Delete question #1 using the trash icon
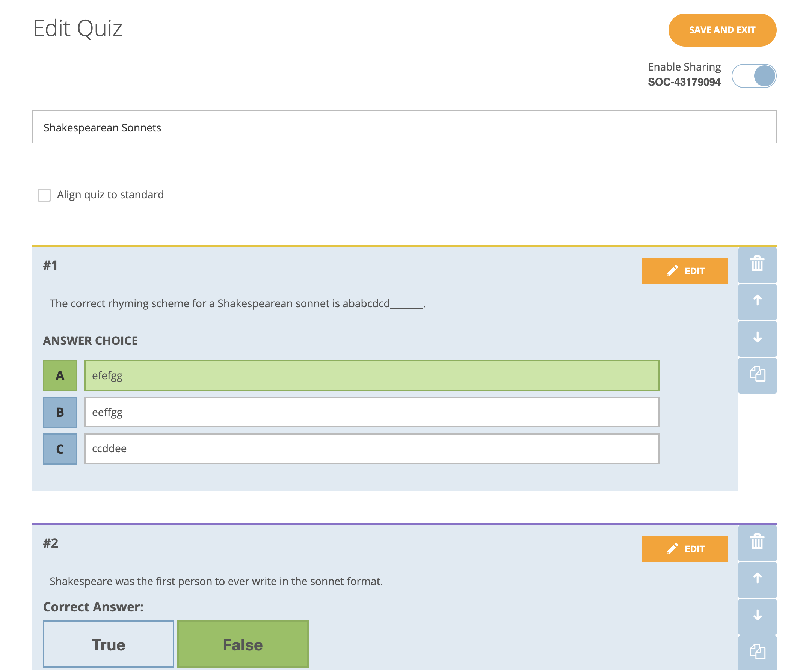The image size is (812, 670). (x=757, y=265)
